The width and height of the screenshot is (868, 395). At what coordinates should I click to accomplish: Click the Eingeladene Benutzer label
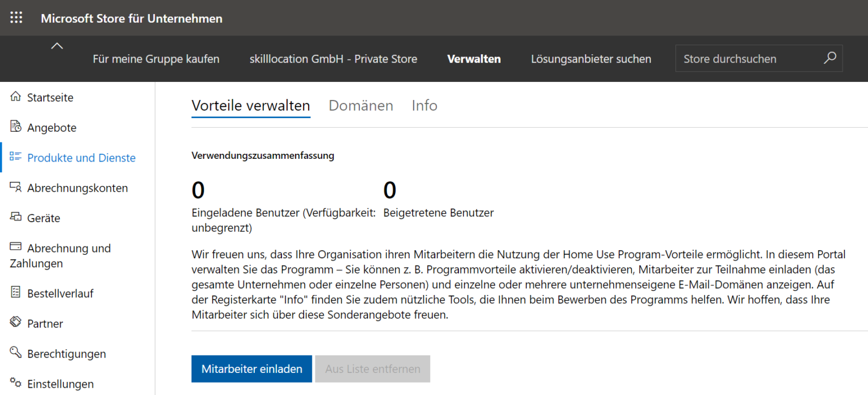[284, 220]
